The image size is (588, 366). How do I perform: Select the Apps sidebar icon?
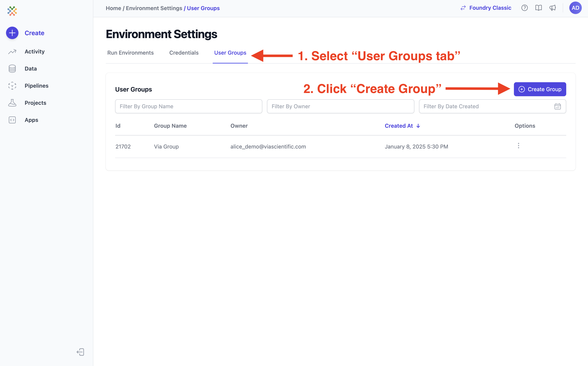pos(12,120)
